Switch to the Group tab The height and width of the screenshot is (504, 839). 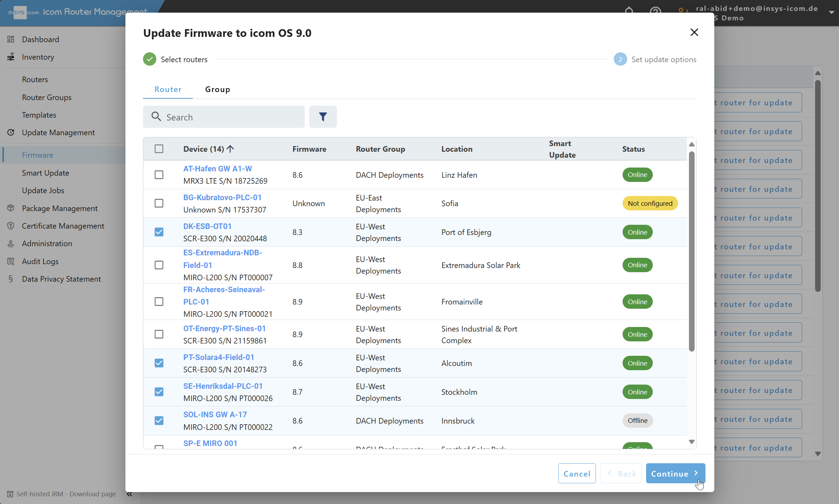pyautogui.click(x=218, y=89)
